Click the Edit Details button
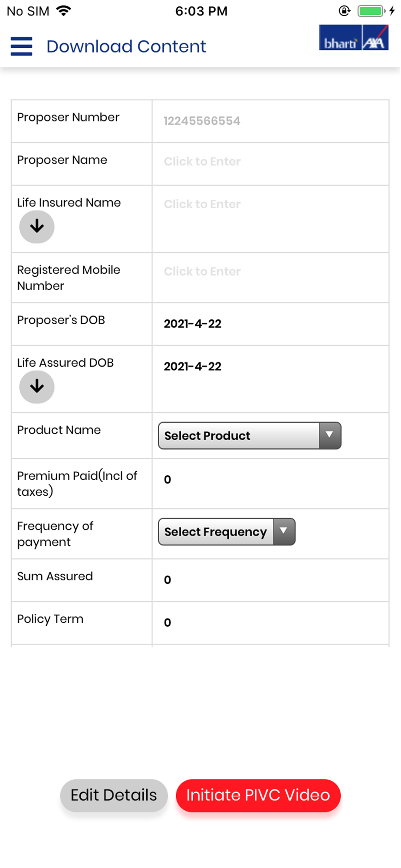 pyautogui.click(x=114, y=796)
